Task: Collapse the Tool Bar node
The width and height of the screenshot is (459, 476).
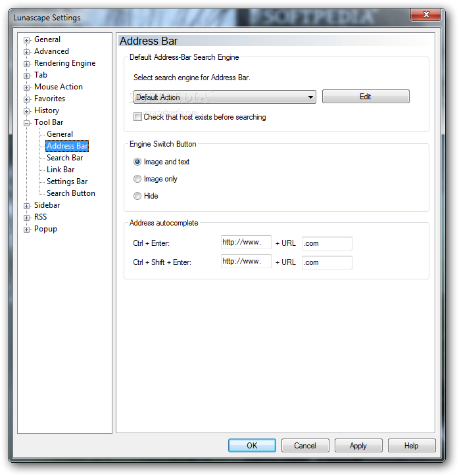Action: 27,123
